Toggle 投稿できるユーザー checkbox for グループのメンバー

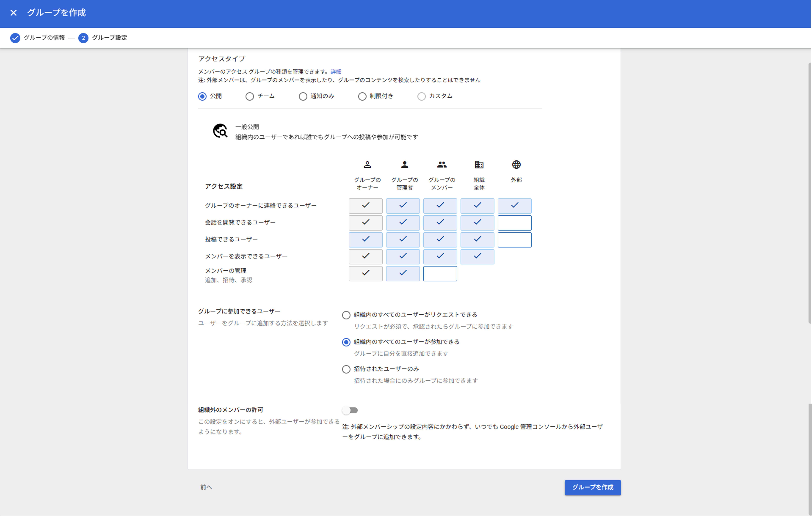(x=440, y=240)
